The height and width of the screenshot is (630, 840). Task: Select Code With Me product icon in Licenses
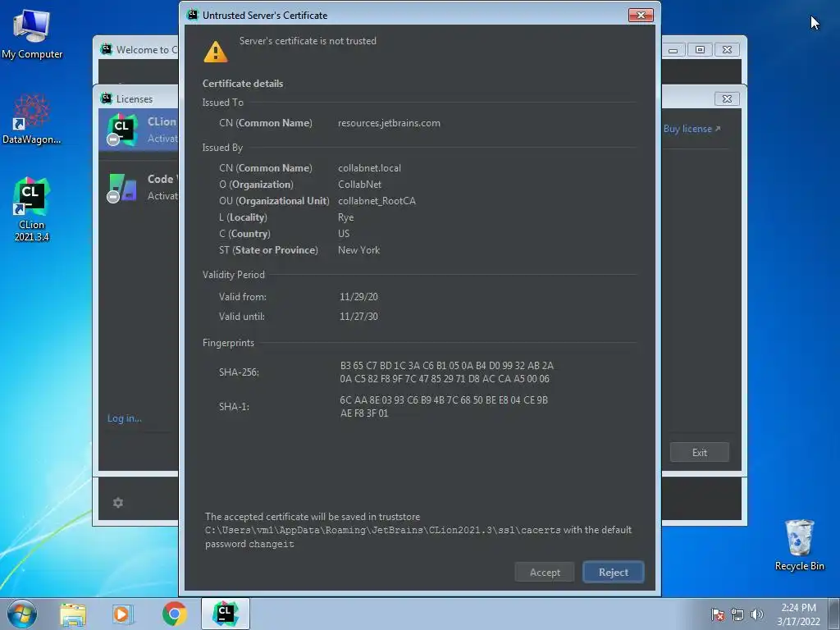(123, 187)
